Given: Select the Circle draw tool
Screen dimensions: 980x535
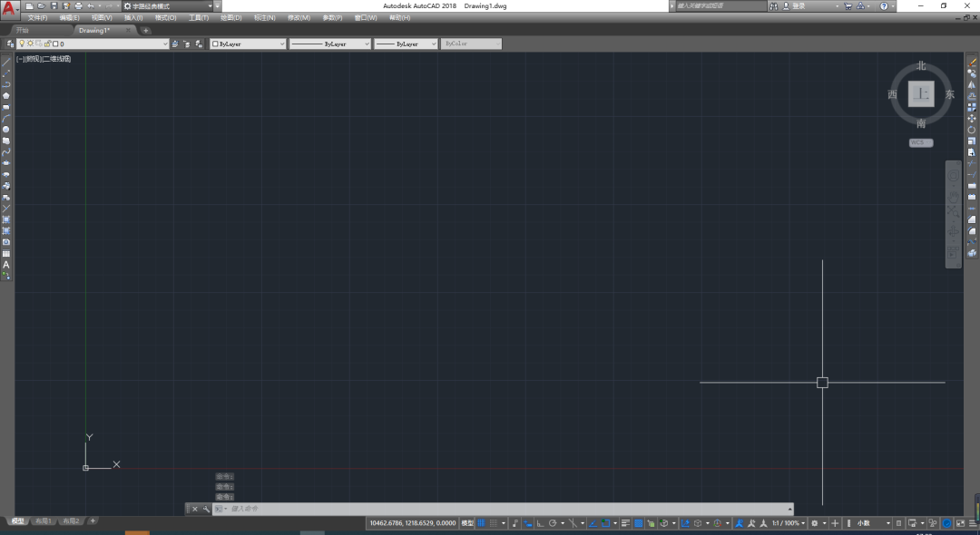Looking at the screenshot, I should tap(6, 130).
